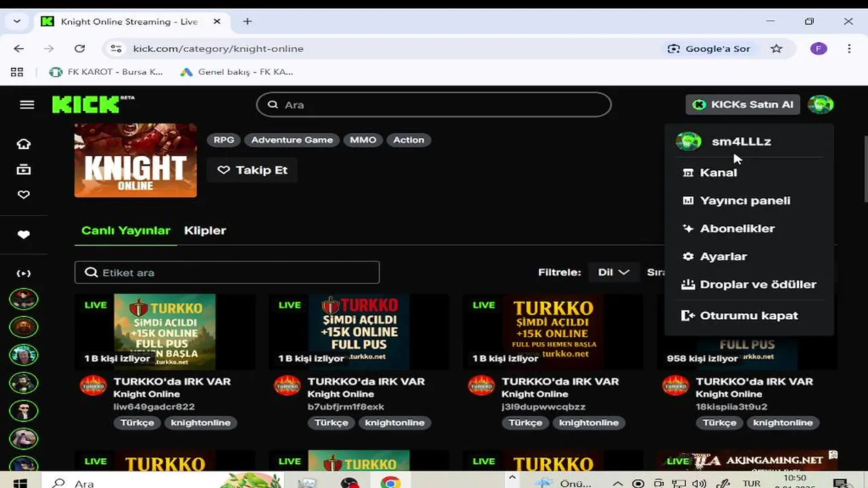The height and width of the screenshot is (488, 868).
Task: Click the KICKs Satın Al button
Action: click(x=743, y=104)
